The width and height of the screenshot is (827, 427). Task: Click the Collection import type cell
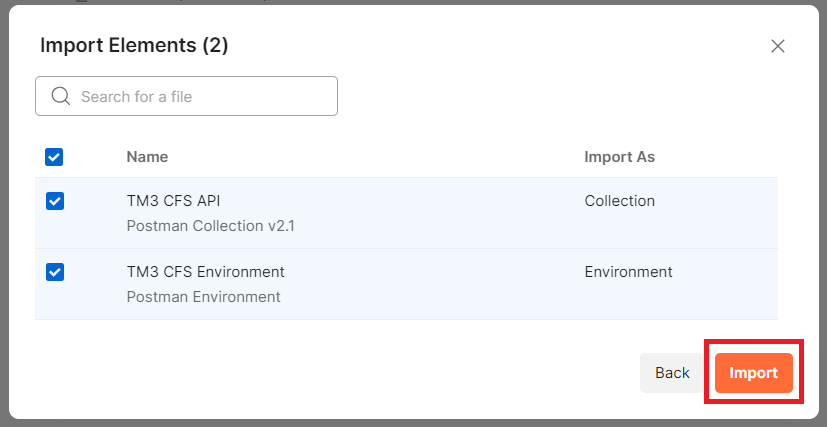click(x=619, y=201)
